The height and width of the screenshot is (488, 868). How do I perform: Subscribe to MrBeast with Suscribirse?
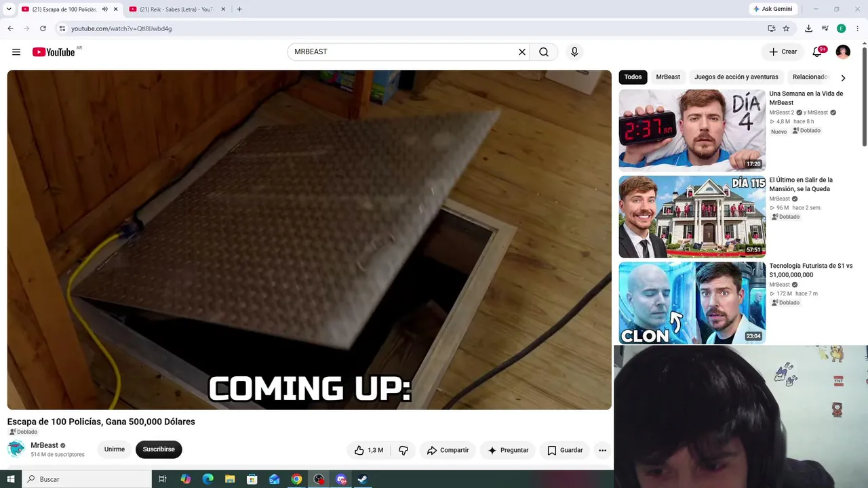click(159, 449)
